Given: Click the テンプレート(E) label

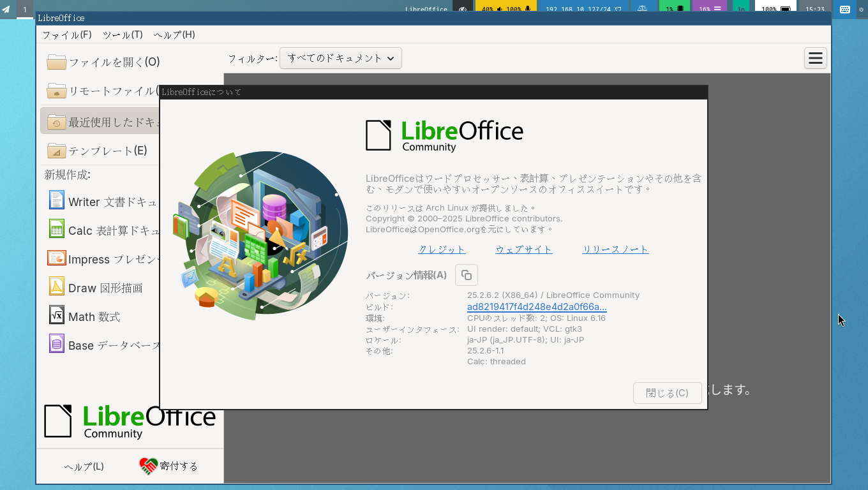Looking at the screenshot, I should [108, 151].
